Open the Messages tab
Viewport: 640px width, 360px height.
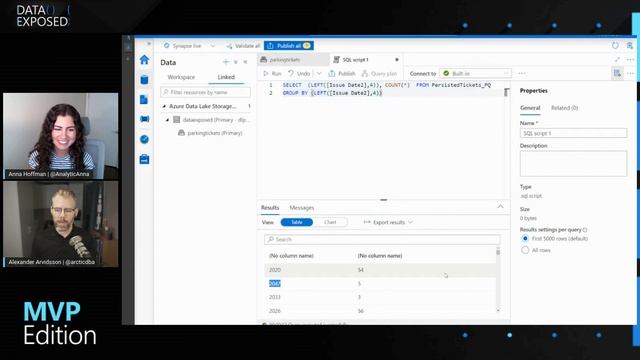coord(302,208)
